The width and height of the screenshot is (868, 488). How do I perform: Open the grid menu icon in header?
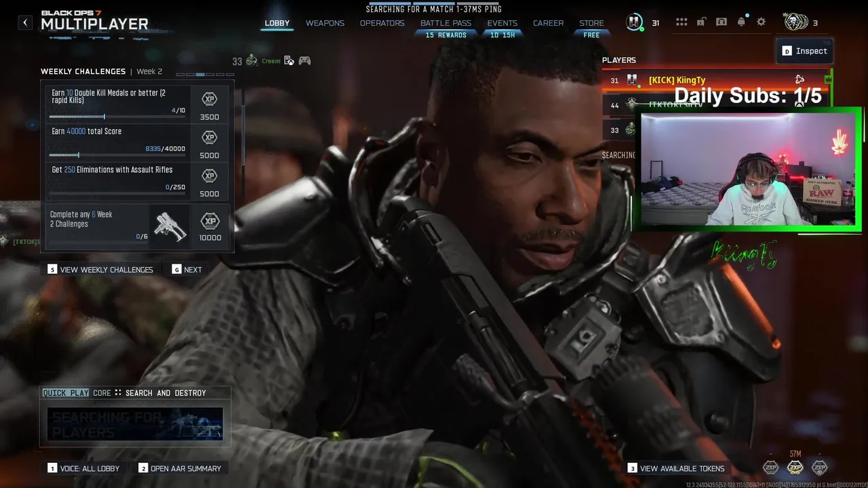pyautogui.click(x=682, y=22)
